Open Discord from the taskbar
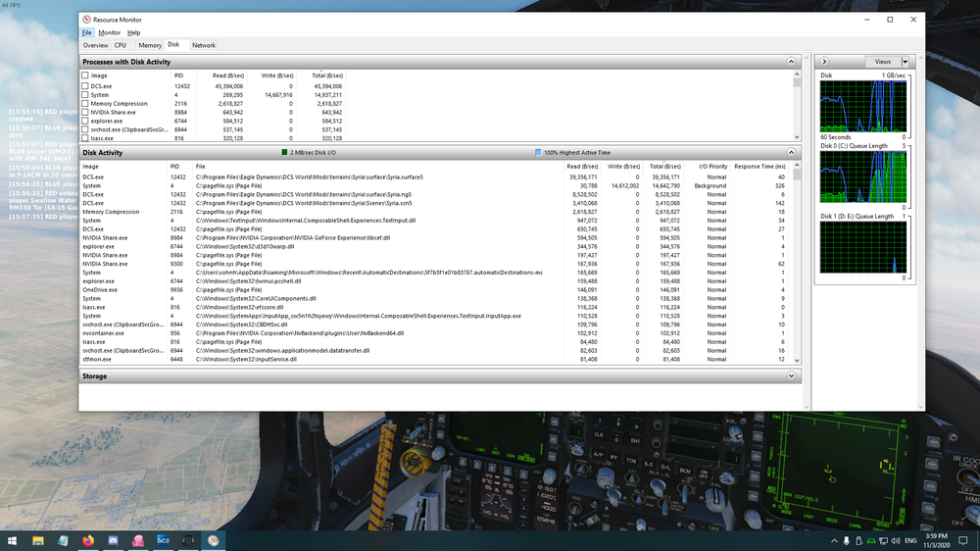This screenshot has height=551, width=980. click(x=113, y=540)
